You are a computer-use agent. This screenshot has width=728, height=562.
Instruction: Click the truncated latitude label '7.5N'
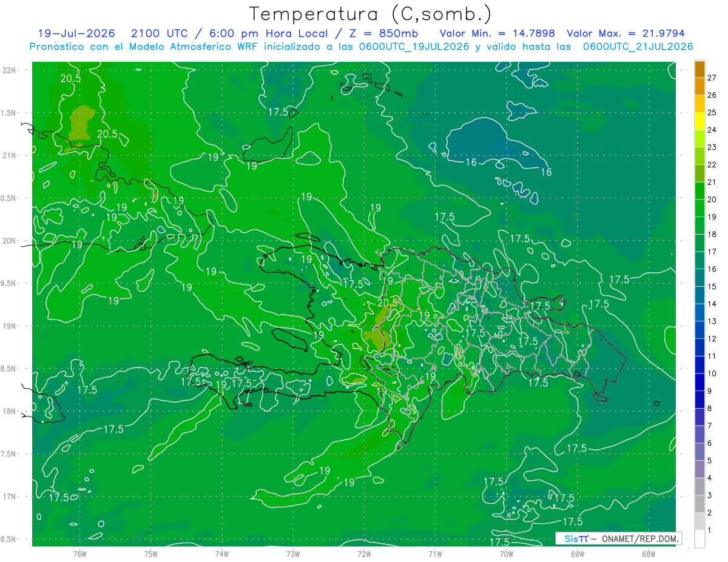point(9,454)
